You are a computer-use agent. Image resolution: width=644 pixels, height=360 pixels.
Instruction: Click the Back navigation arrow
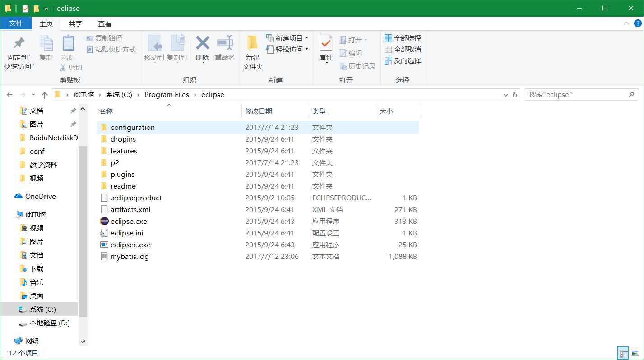click(x=9, y=95)
